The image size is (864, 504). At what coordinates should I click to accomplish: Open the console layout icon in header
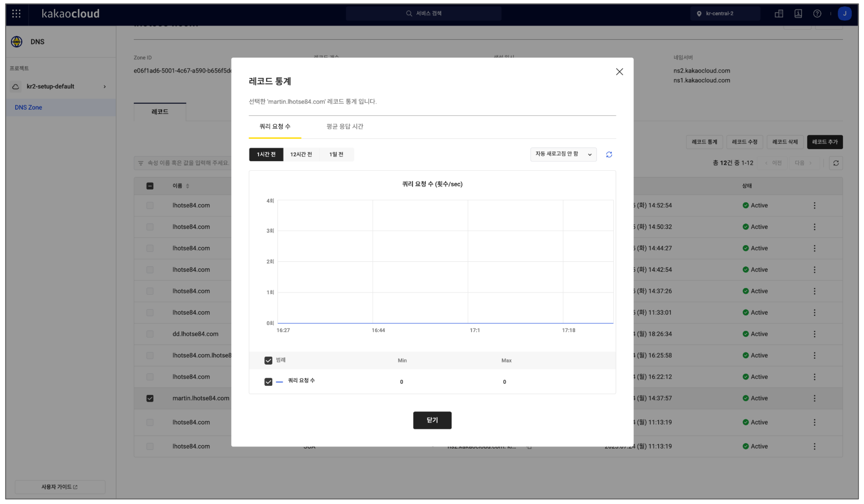[x=778, y=13]
